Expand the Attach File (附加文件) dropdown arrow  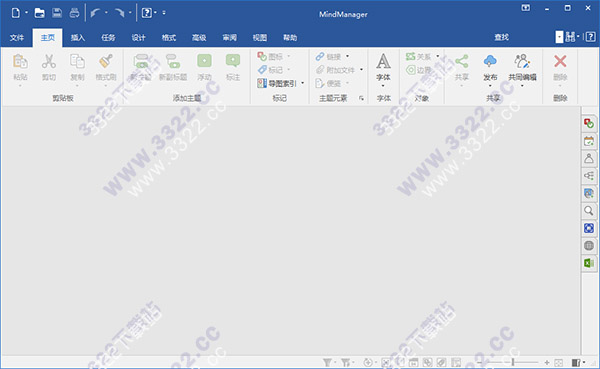(x=361, y=70)
